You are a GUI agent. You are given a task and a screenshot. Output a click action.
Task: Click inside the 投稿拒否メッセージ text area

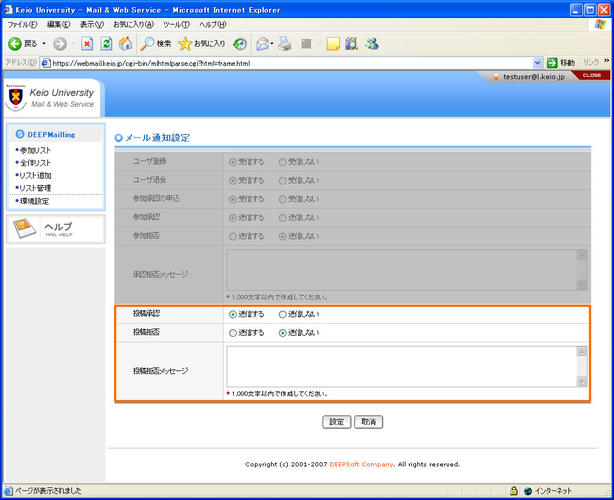pos(400,366)
